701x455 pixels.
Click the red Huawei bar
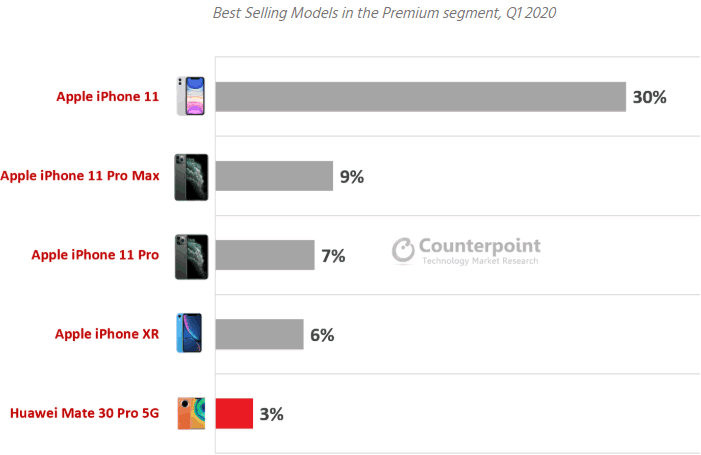[234, 413]
